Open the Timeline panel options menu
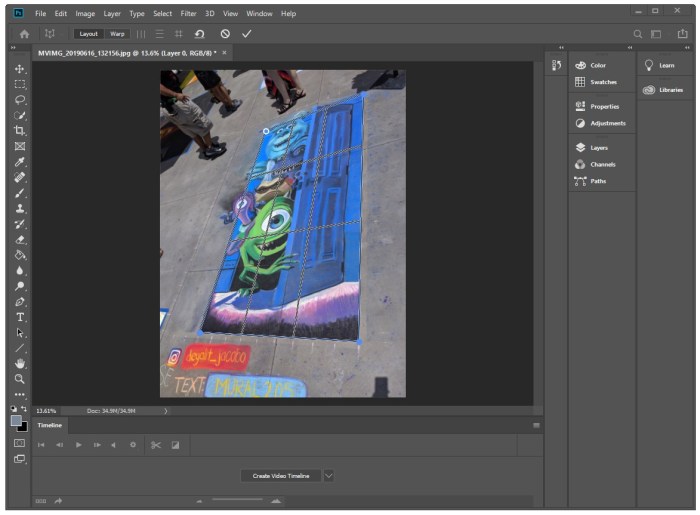 click(x=536, y=425)
